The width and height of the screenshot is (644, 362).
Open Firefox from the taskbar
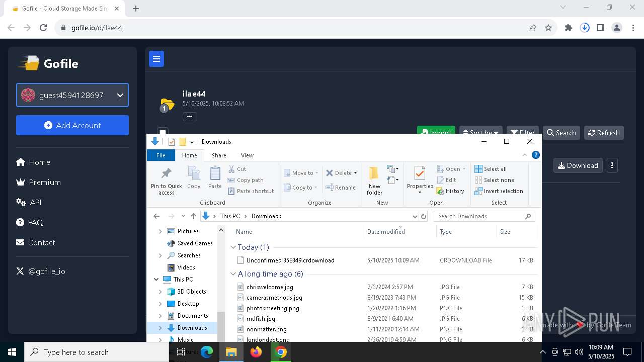(x=256, y=352)
